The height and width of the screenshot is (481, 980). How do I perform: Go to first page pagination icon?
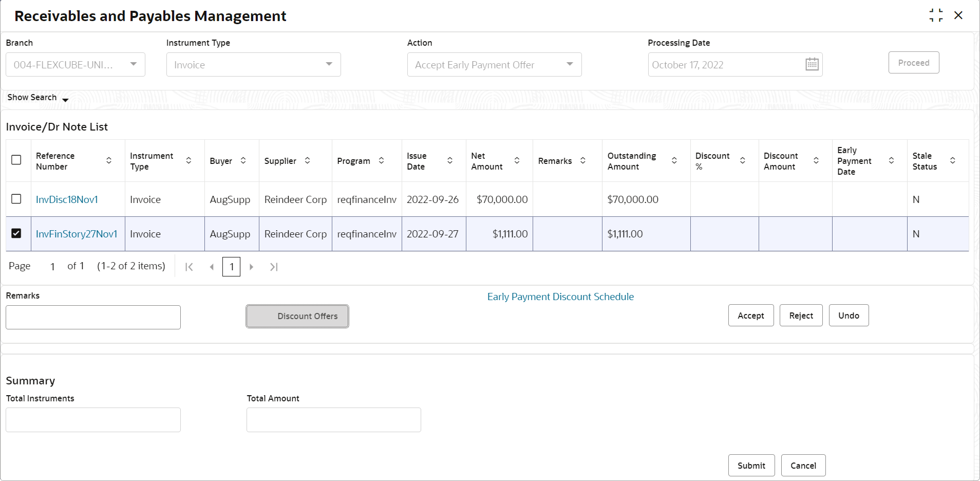pos(189,267)
